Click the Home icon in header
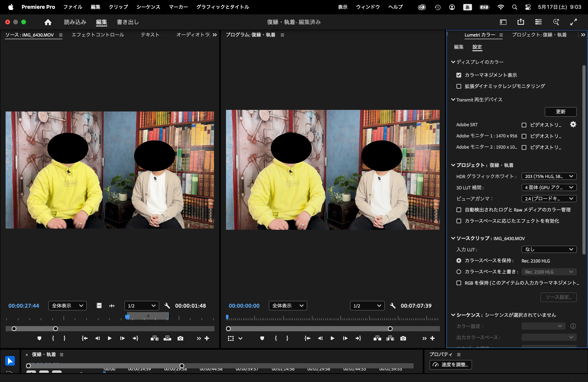This screenshot has width=588, height=382. (48, 22)
